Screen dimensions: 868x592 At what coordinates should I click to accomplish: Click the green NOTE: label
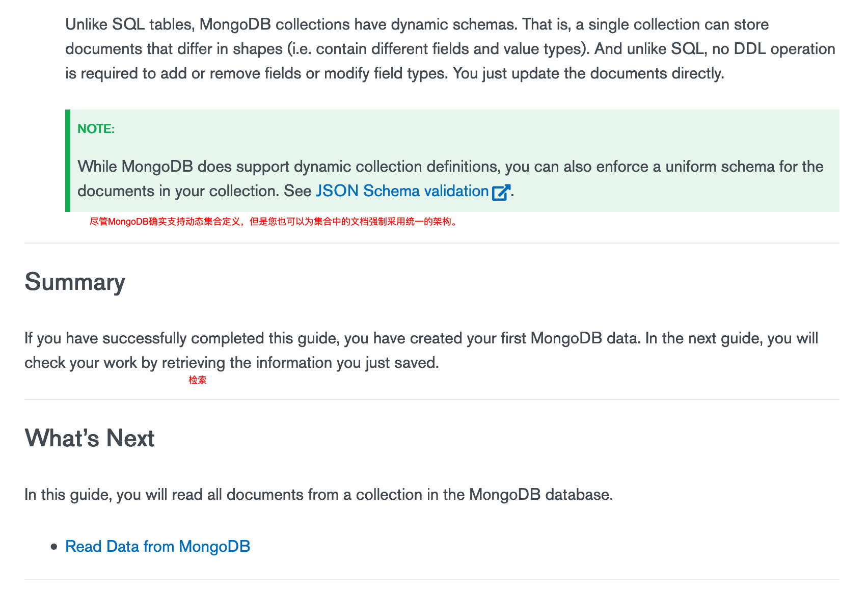96,129
